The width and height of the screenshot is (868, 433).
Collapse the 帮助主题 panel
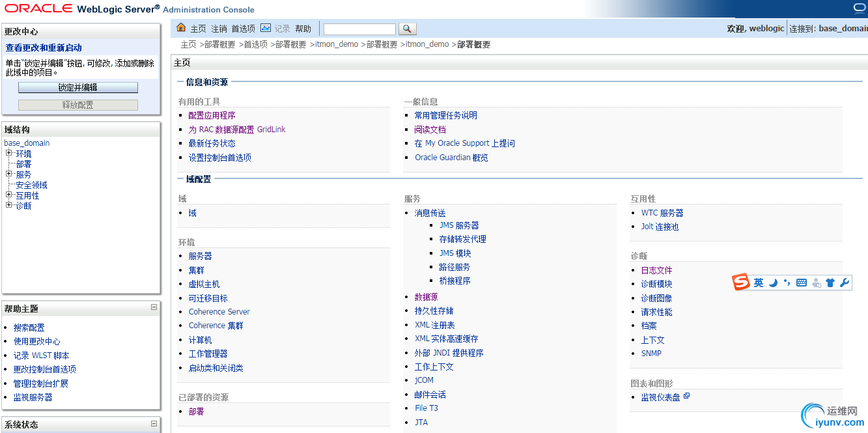pos(154,307)
